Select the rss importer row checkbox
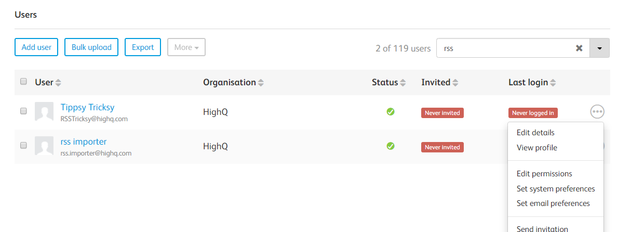This screenshot has width=644, height=232. pyautogui.click(x=23, y=145)
